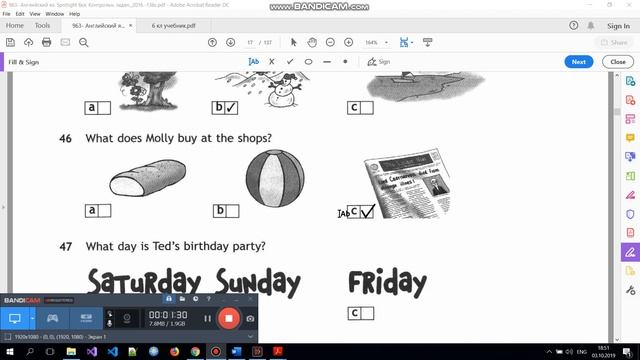This screenshot has width=640, height=360.
Task: Click the active Fill & Sign sidebar icon
Action: [x=630, y=252]
